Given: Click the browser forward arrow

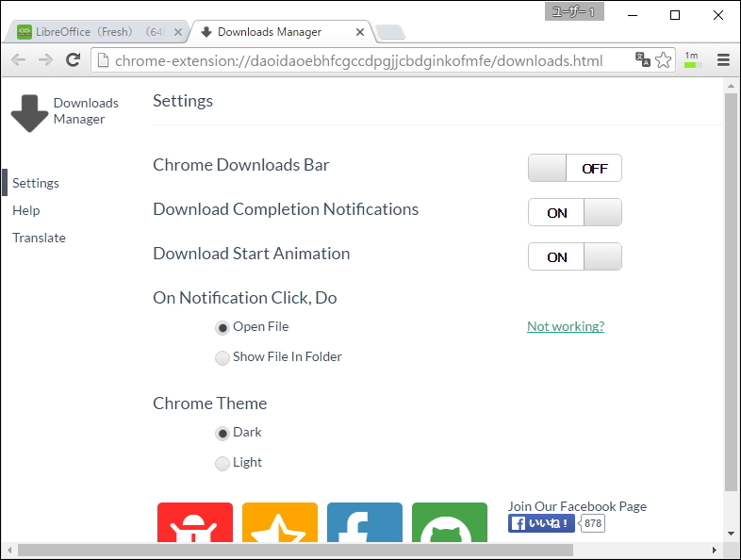Looking at the screenshot, I should tap(45, 60).
